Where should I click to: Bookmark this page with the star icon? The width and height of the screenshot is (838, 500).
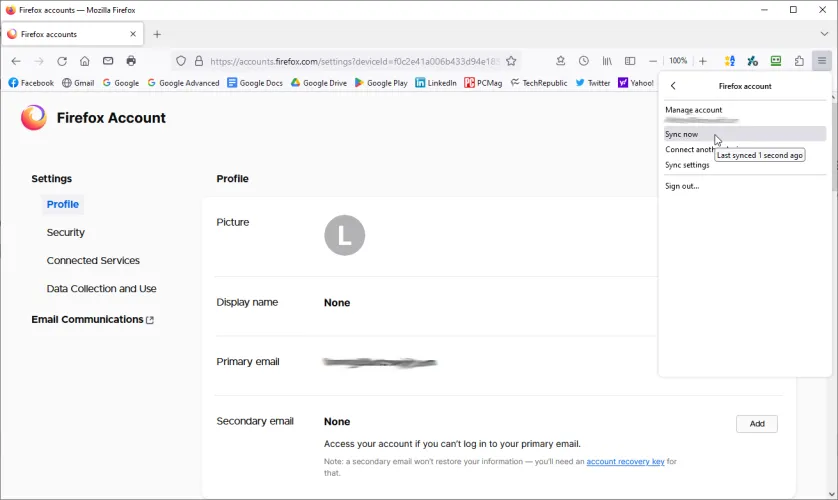click(511, 61)
